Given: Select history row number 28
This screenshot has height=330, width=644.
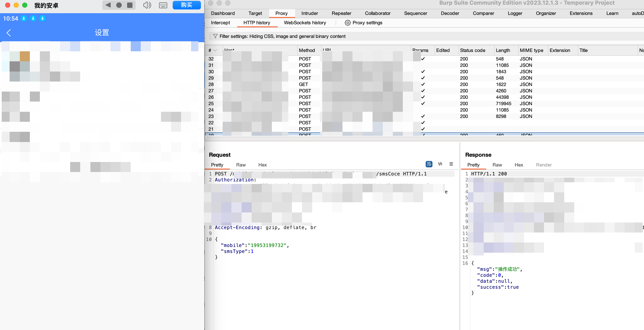Looking at the screenshot, I should click(x=211, y=84).
